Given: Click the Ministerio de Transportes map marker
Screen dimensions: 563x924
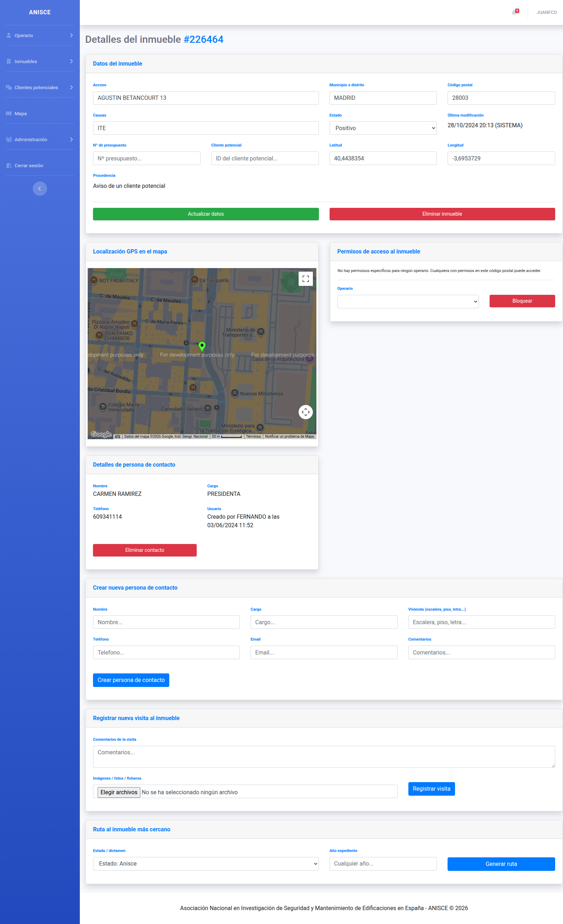Looking at the screenshot, I should coord(261,332).
